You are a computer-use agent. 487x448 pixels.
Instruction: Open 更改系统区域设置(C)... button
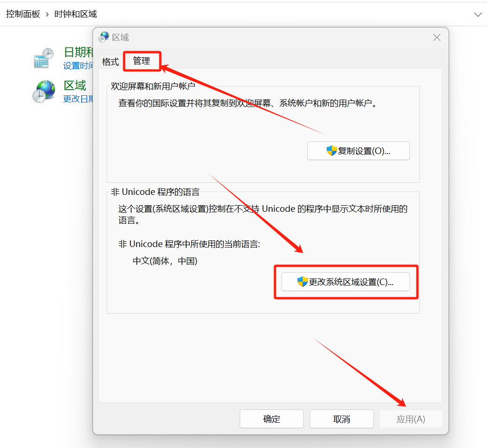pos(346,282)
